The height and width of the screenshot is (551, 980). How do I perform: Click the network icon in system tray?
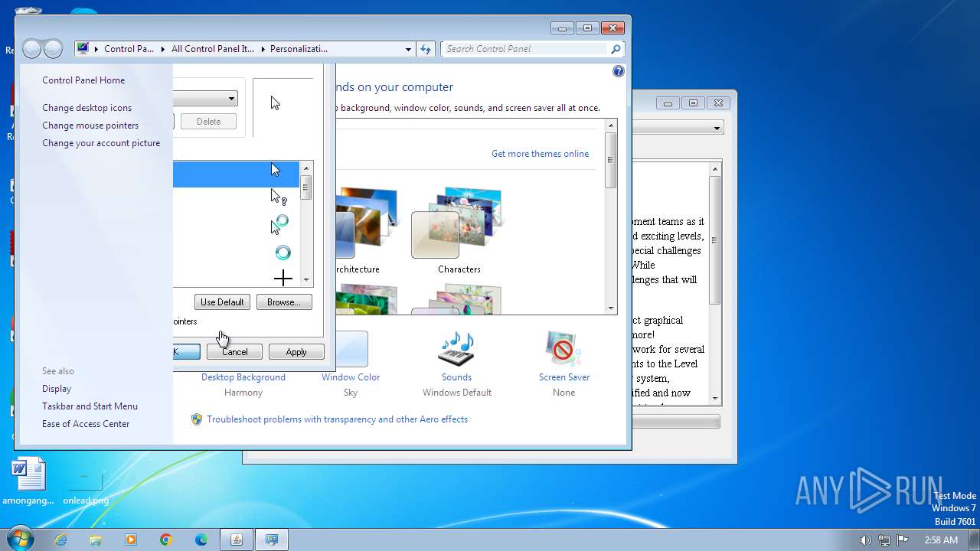[x=884, y=540]
